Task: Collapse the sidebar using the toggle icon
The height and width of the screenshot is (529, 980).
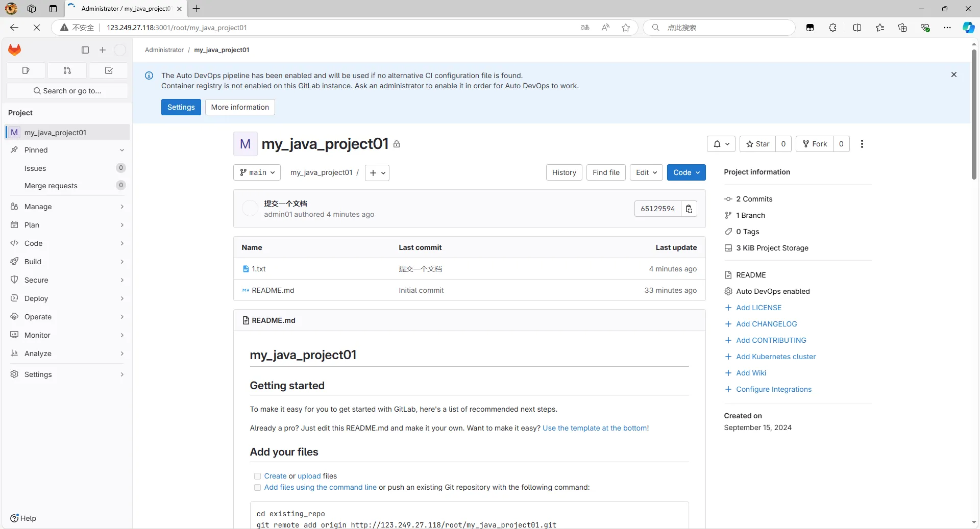Action: [x=85, y=50]
